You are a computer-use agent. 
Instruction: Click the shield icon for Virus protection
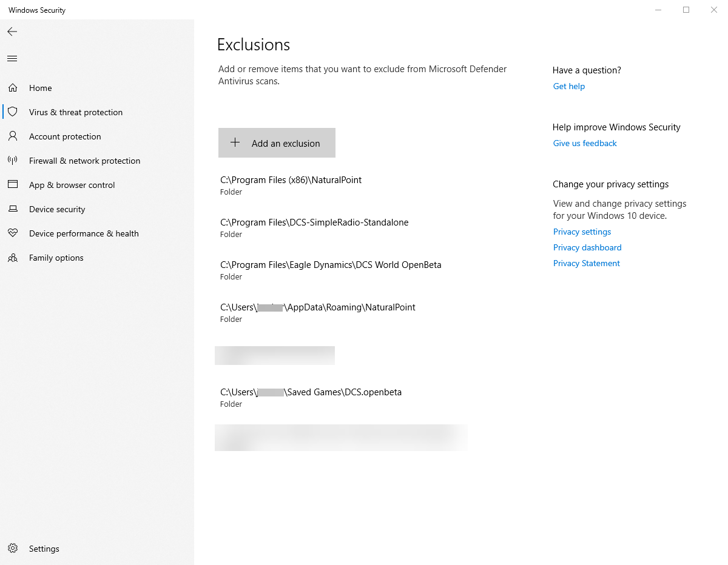click(x=13, y=112)
